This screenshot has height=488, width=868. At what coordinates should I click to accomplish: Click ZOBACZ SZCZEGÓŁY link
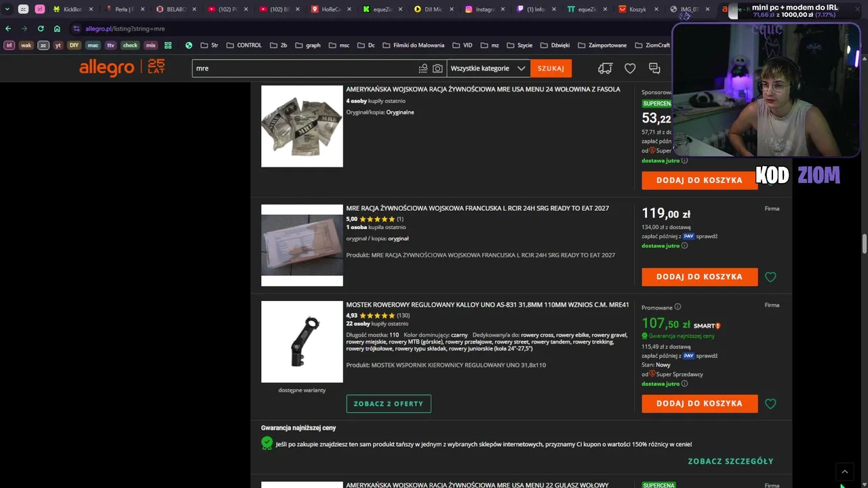(x=730, y=462)
